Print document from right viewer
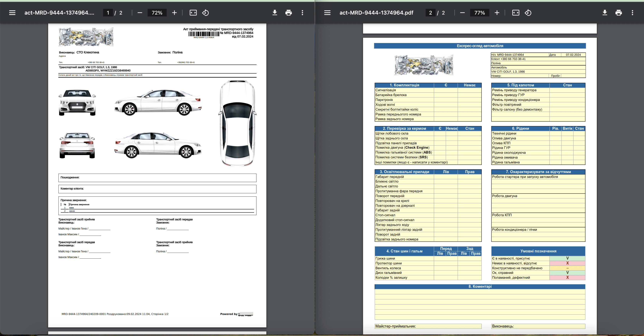The width and height of the screenshot is (644, 336). [x=618, y=13]
